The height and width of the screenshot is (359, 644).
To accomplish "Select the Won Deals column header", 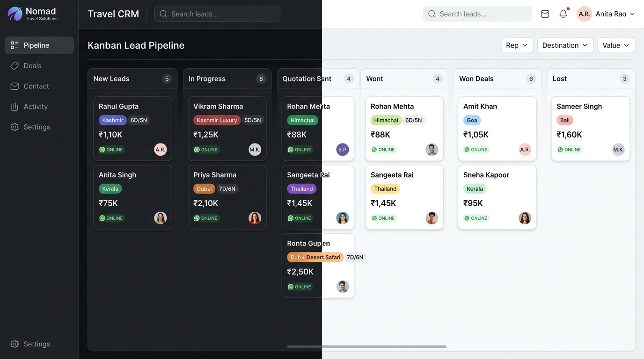I will click(x=498, y=79).
